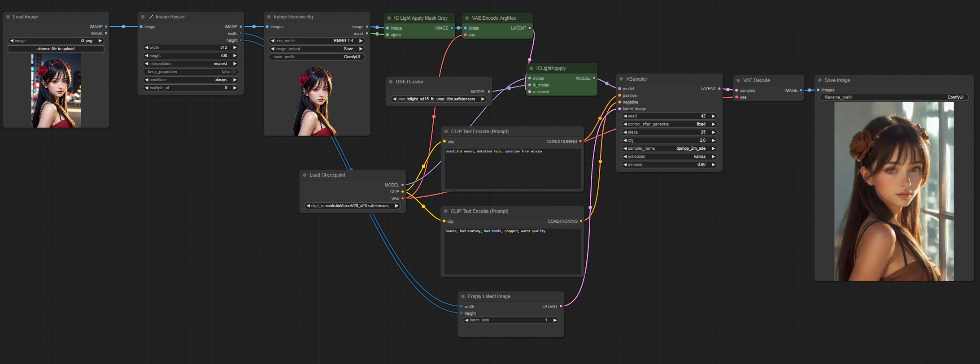Click the next arrow on the i3.png image selector
Image resolution: width=980 pixels, height=364 pixels.
100,41
